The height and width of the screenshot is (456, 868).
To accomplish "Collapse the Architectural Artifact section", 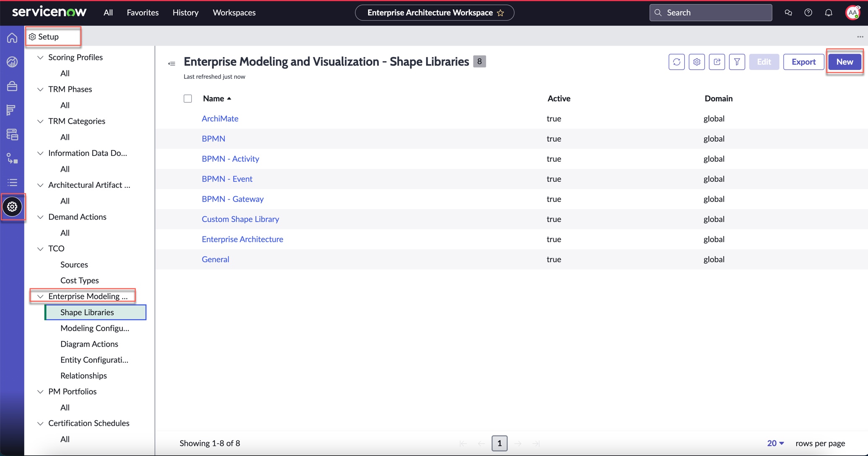I will (x=40, y=185).
